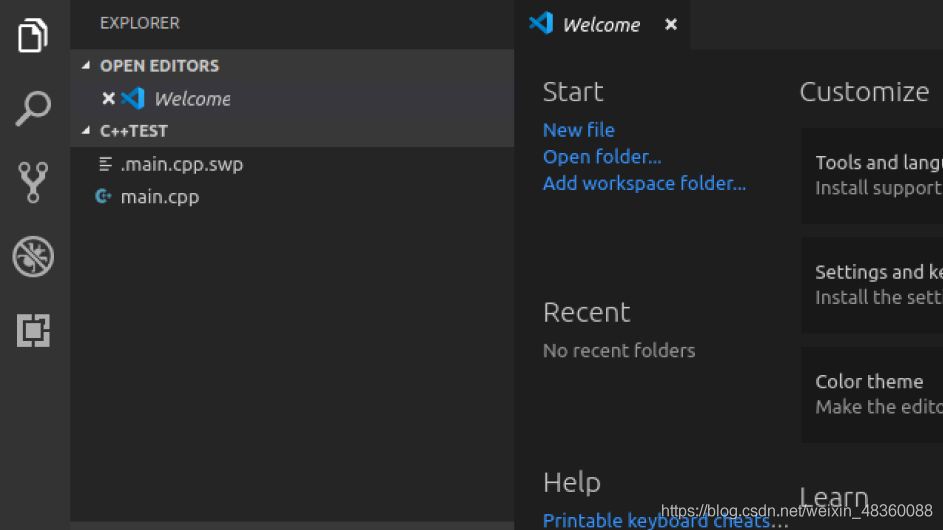Click the New file link
943x530 pixels.
point(579,130)
